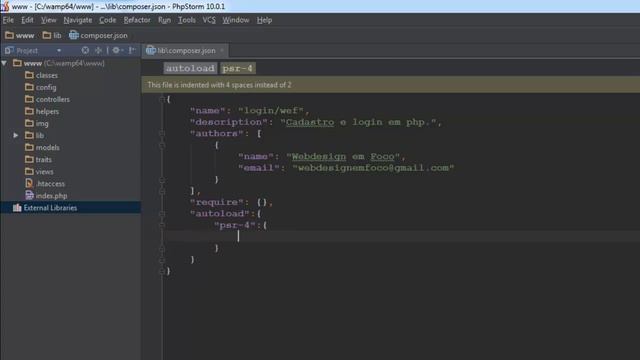Click the controllers folder icon
Viewport: 640px width, 360px height.
(x=29, y=99)
